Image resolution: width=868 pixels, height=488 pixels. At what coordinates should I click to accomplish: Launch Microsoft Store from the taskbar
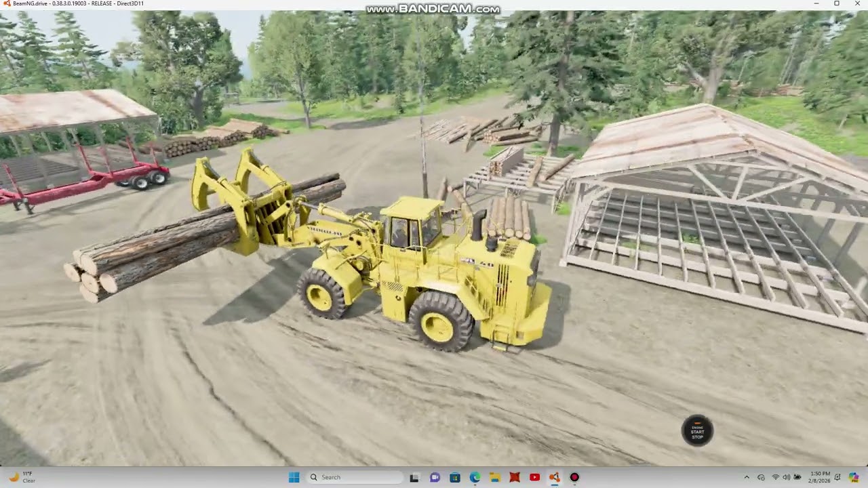coord(454,477)
